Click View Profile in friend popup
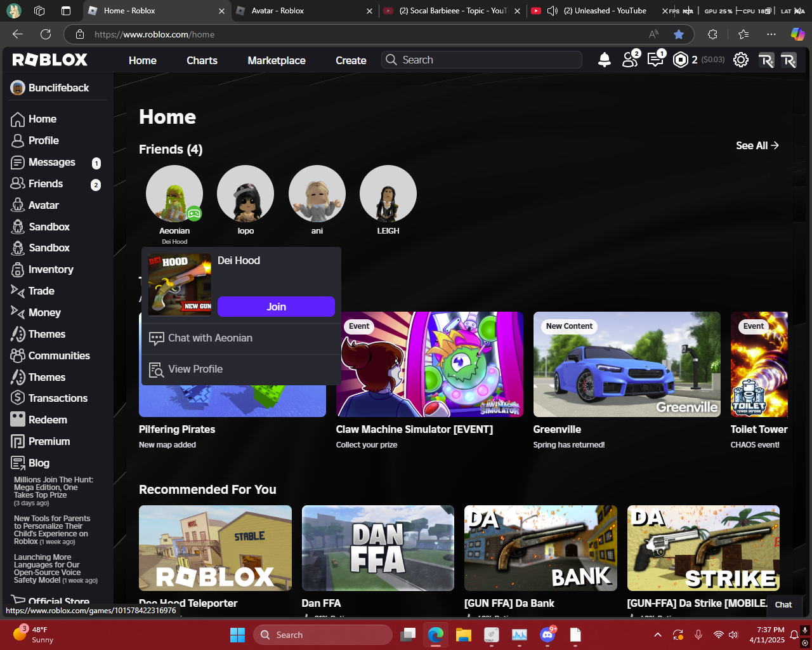Screen dimensions: 812x650 (241, 369)
